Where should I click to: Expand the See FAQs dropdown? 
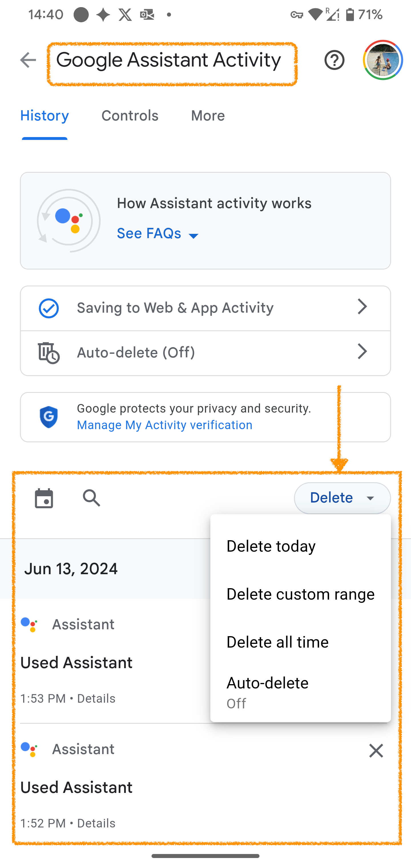click(x=158, y=234)
